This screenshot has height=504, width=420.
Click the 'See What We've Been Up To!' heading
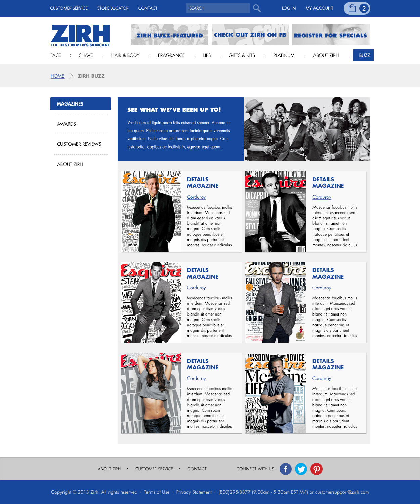(174, 110)
